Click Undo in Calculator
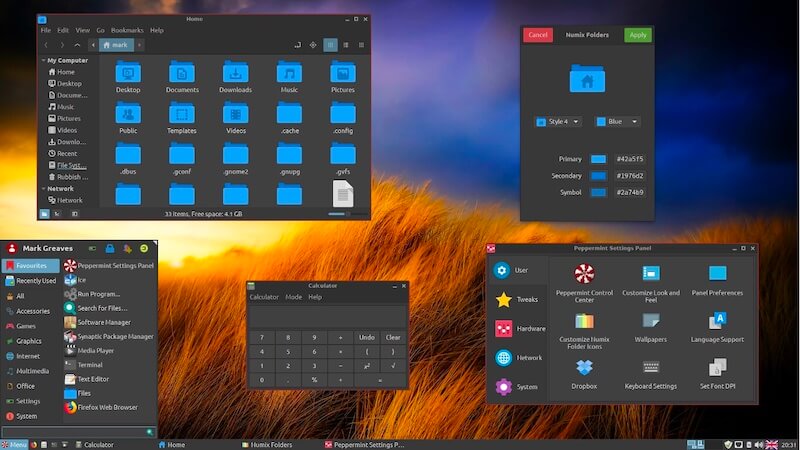Image resolution: width=800 pixels, height=450 pixels. tap(367, 337)
